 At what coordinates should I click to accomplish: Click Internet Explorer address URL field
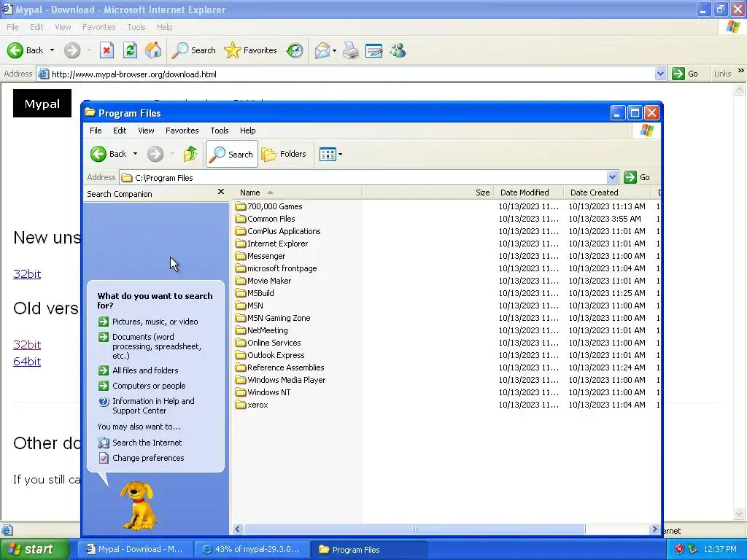(x=352, y=74)
